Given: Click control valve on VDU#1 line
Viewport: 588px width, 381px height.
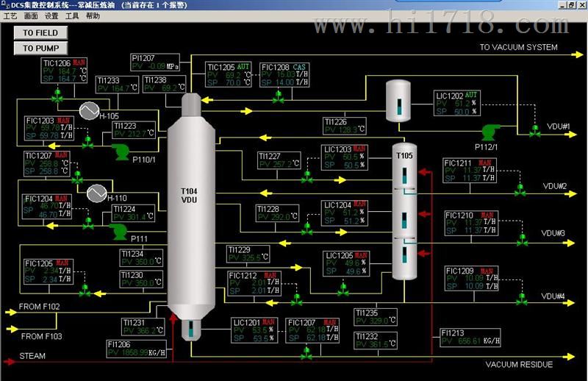Looking at the screenshot, I should [535, 131].
